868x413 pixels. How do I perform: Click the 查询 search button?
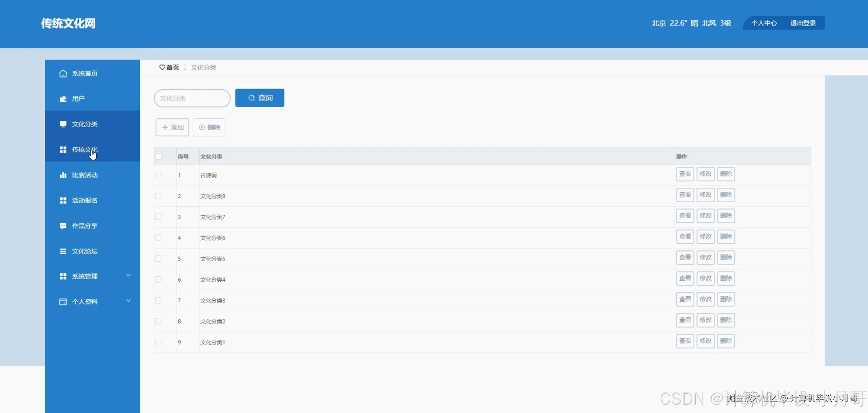click(260, 98)
